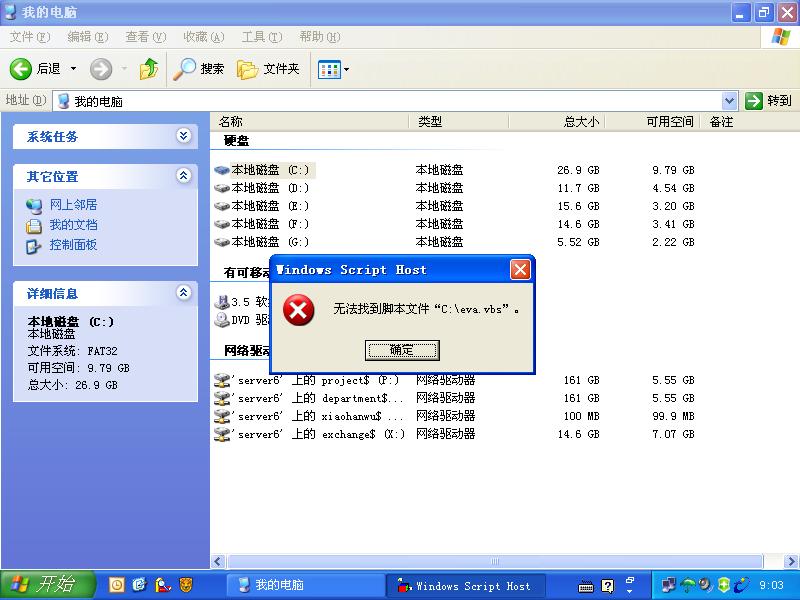Open the Search (搜索) toolbar button
Image resolution: width=800 pixels, height=600 pixels.
198,69
